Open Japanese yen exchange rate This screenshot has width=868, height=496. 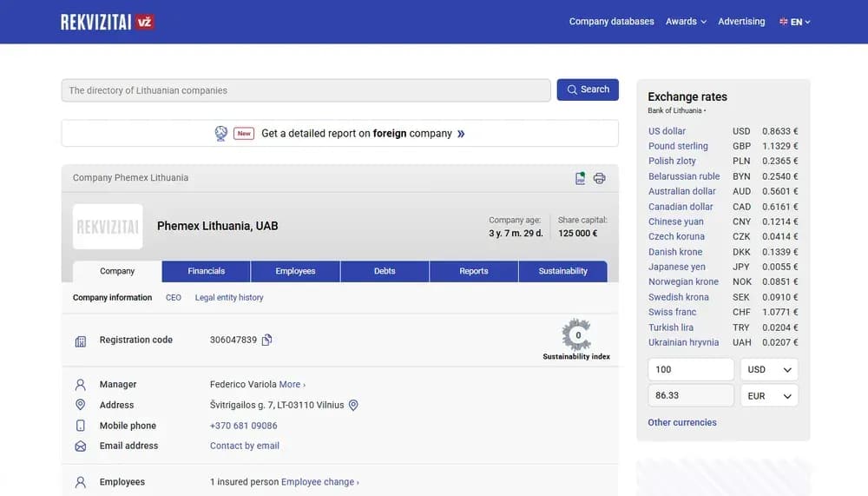676,268
